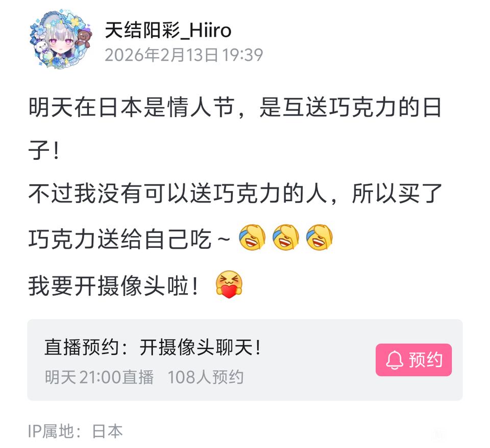Click the 108人预约 reservation count
Viewport: 490px width, 448px height.
(x=206, y=377)
